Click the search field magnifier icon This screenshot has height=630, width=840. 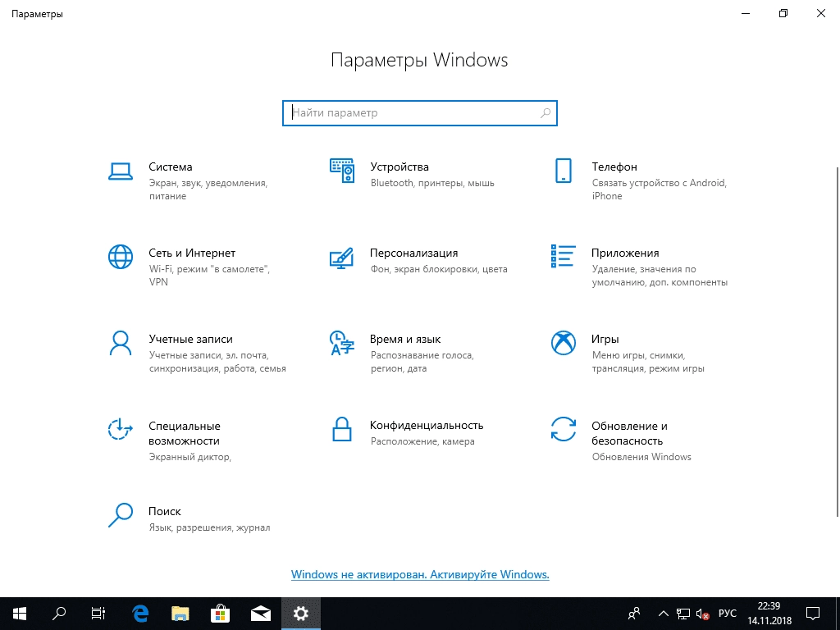pos(546,113)
